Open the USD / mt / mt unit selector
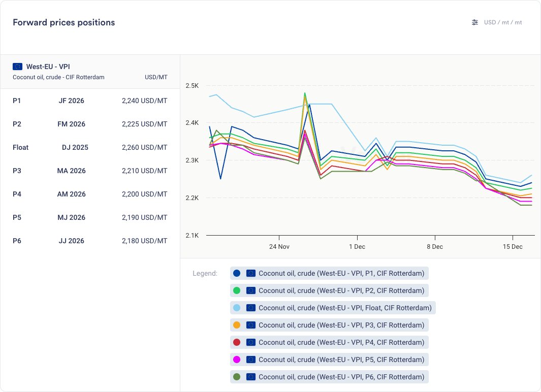Viewport: 541px width, 392px height. [x=502, y=22]
